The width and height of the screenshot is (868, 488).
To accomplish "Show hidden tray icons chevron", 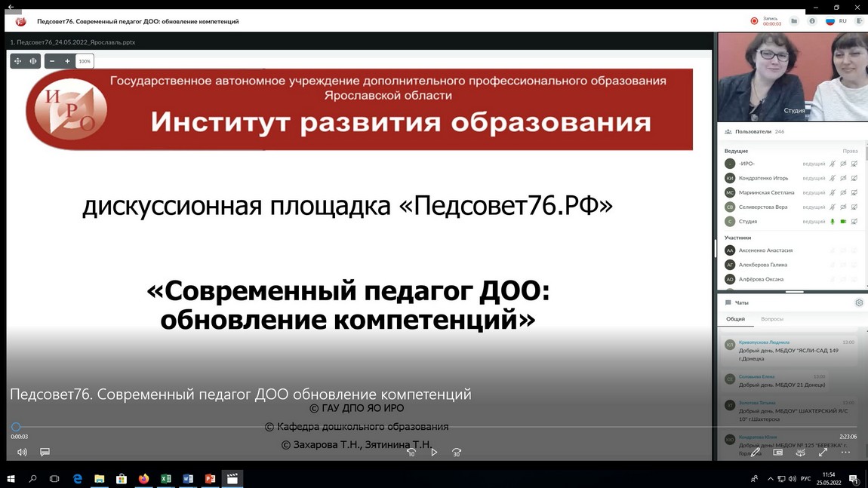I will tap(770, 479).
